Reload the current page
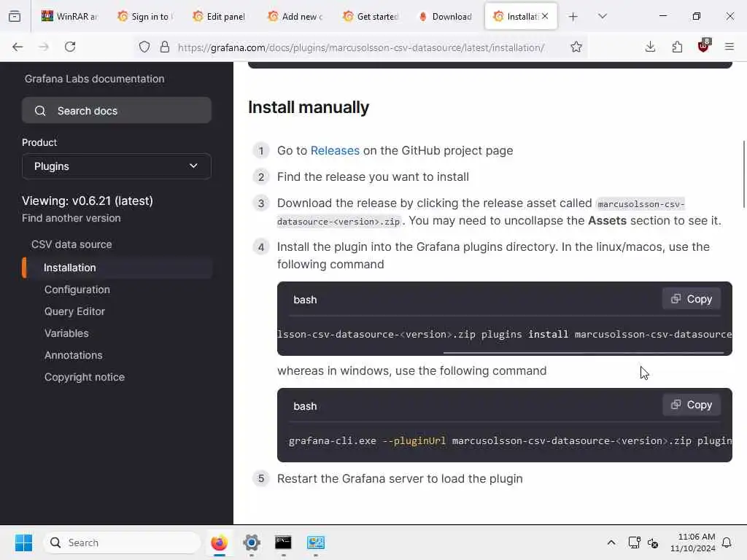 [x=70, y=47]
